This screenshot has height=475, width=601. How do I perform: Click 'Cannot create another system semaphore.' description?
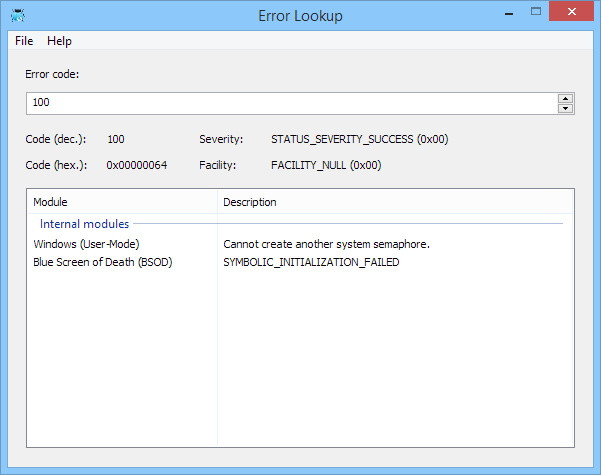point(326,244)
